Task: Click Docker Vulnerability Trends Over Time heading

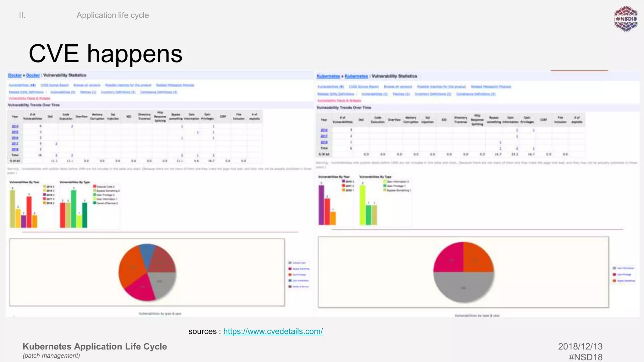Action: [x=34, y=105]
